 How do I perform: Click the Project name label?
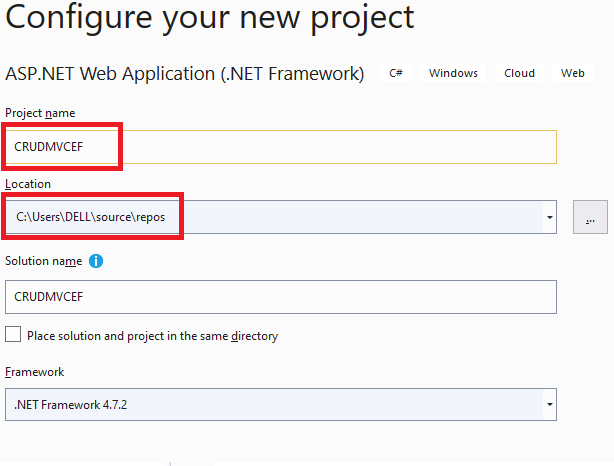[x=40, y=113]
